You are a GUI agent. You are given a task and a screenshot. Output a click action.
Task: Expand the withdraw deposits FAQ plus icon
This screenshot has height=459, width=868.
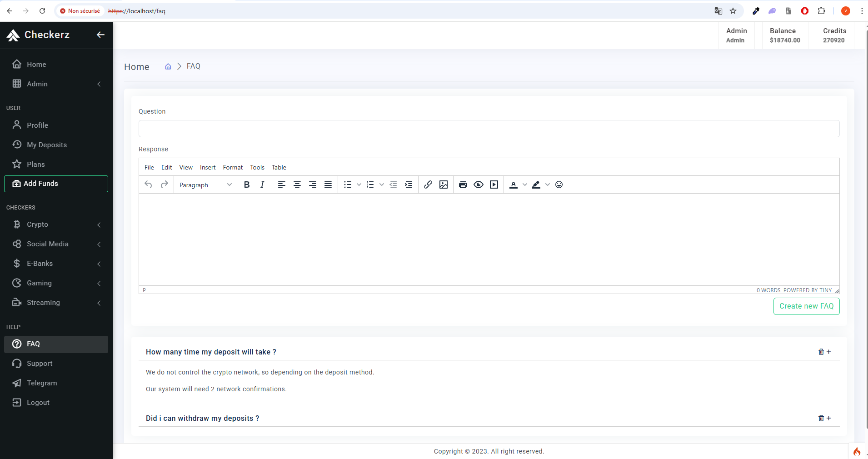pos(829,418)
